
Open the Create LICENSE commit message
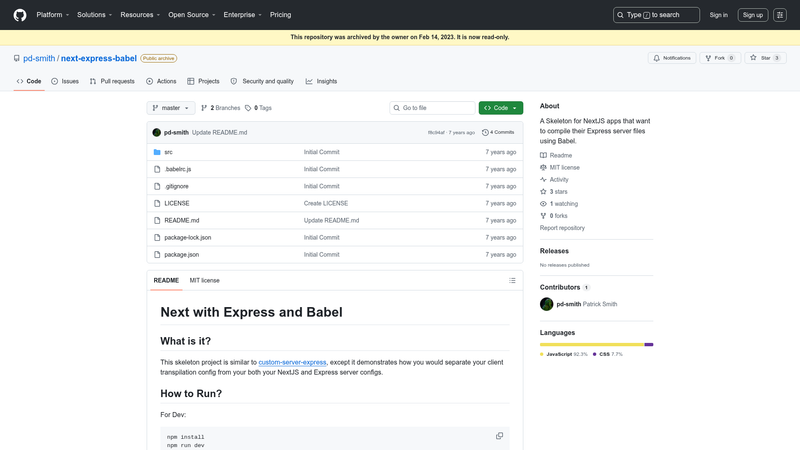point(326,203)
